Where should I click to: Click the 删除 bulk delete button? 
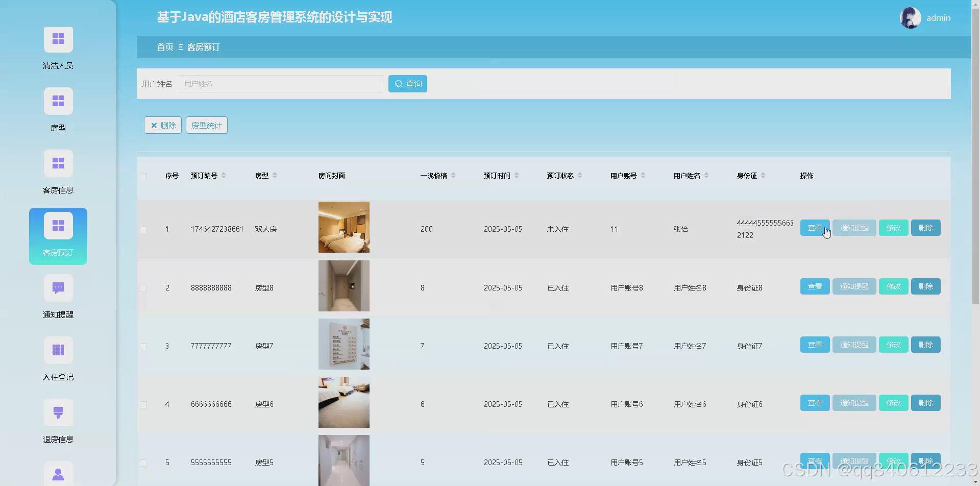point(162,125)
